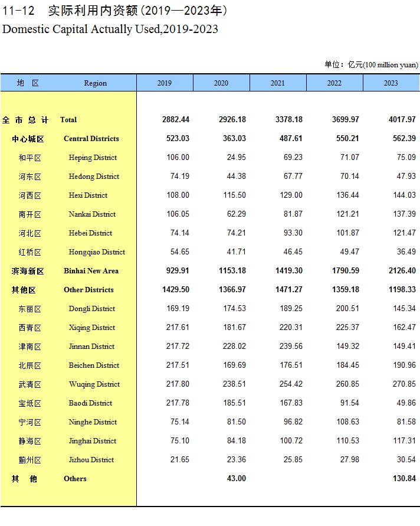This screenshot has width=420, height=526.
Task: Click the Wuqing 2023 value 270.85
Action: 404,384
